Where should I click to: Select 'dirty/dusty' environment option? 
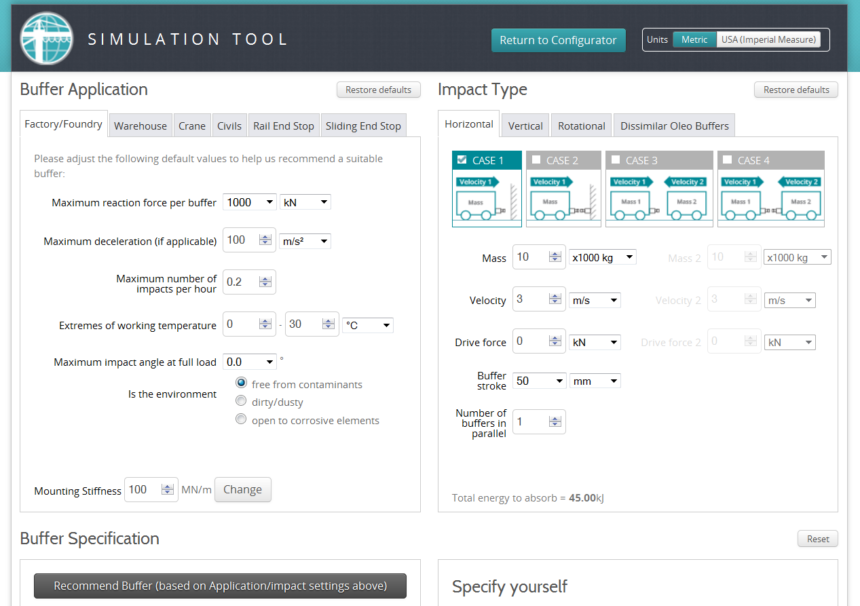coord(241,400)
